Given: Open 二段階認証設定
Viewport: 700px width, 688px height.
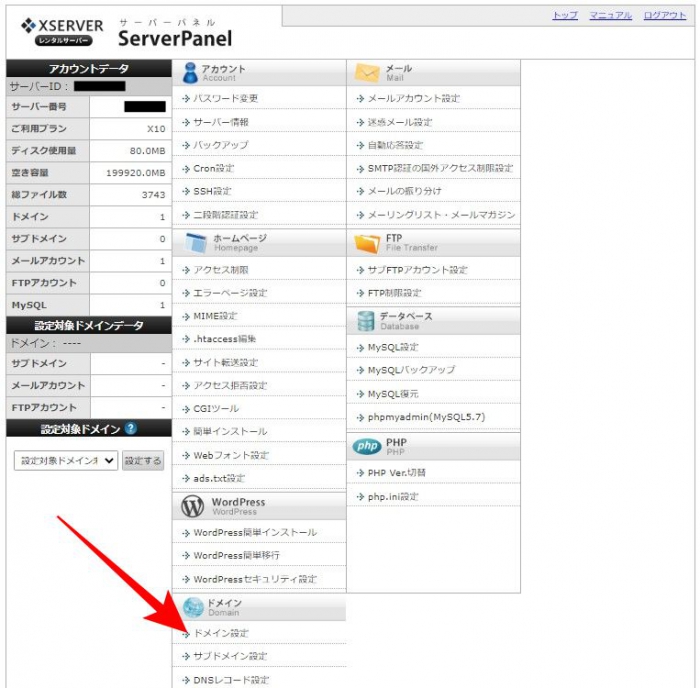Looking at the screenshot, I should (225, 215).
